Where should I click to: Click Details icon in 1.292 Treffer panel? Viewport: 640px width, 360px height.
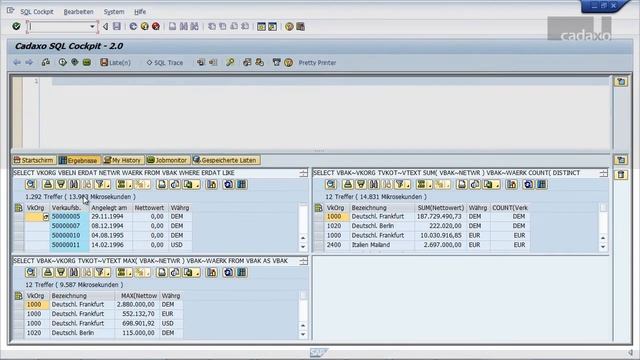31,184
